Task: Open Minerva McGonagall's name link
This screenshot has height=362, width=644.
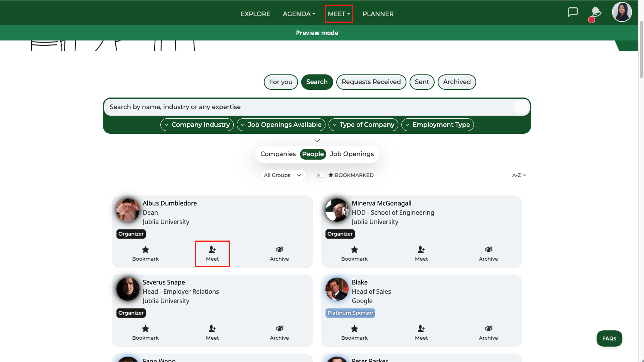Action: pos(381,203)
